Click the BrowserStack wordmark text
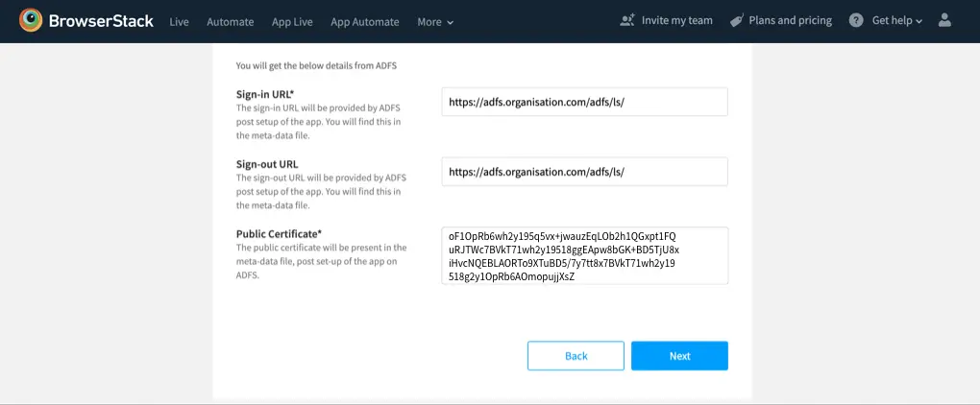 pos(102,21)
